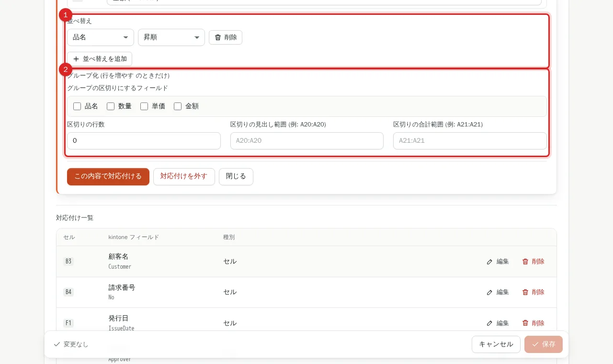This screenshot has height=364, width=613.
Task: Click pencil edit icon in the B4 row
Action: click(x=489, y=292)
